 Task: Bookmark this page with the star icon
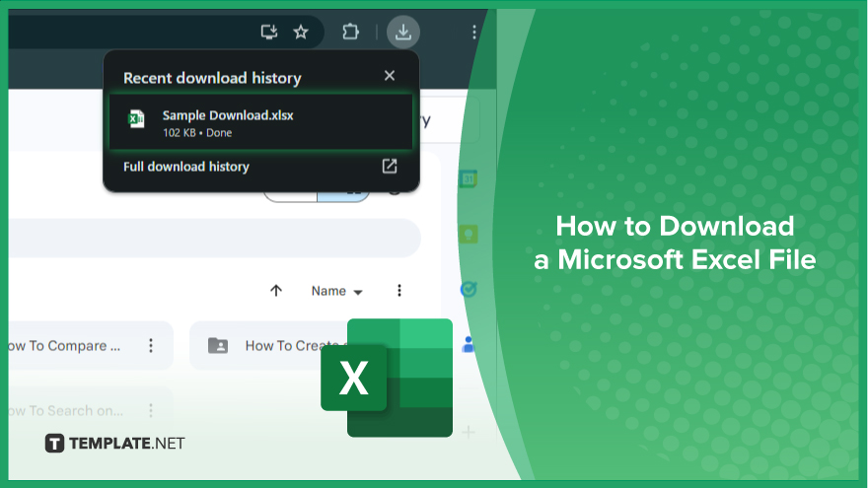click(301, 33)
